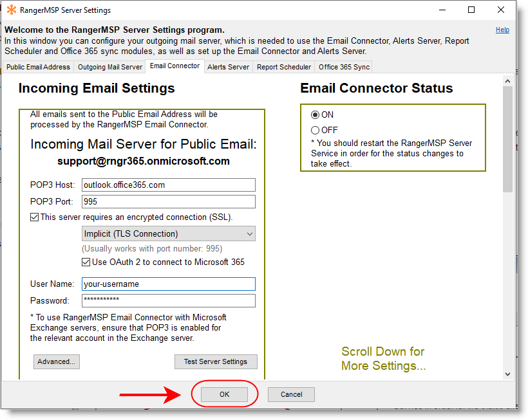Select the Office 365 Sync tab
The height and width of the screenshot is (420, 528).
click(x=344, y=67)
